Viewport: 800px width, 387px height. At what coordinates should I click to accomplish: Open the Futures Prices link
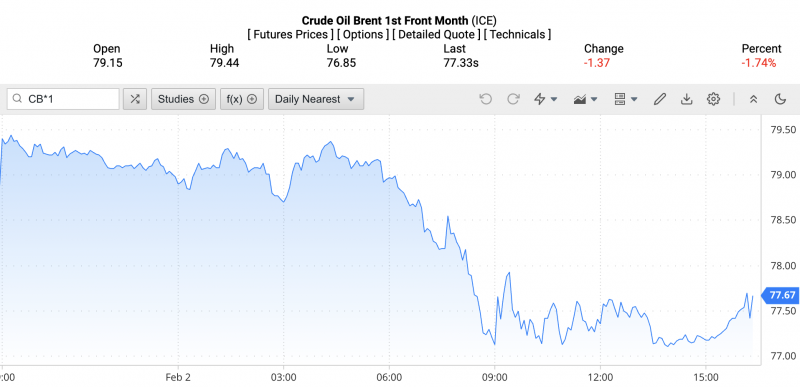click(x=290, y=35)
